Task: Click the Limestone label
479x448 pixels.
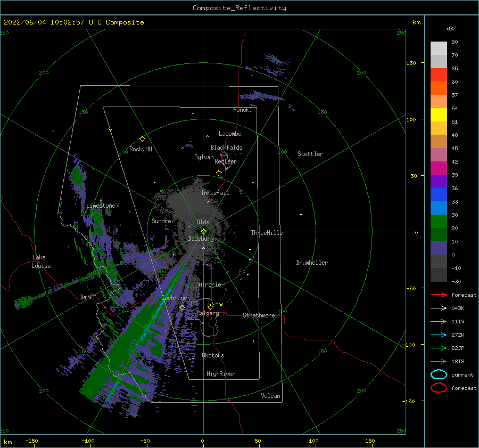Action: pos(101,206)
